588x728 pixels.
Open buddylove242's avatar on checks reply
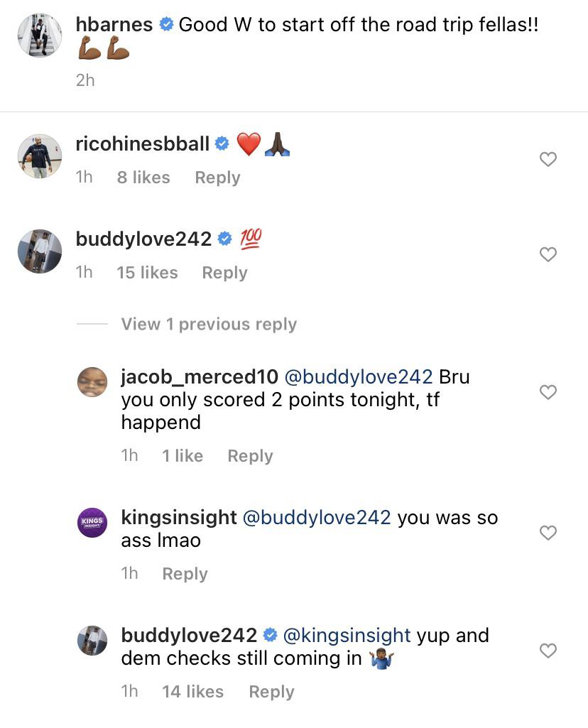pyautogui.click(x=92, y=641)
